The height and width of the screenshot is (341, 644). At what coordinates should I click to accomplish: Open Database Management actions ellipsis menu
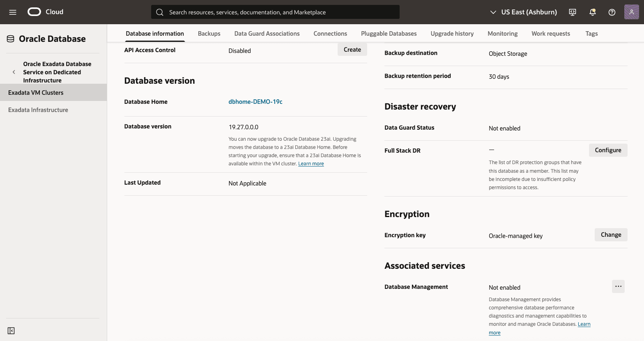pos(618,286)
